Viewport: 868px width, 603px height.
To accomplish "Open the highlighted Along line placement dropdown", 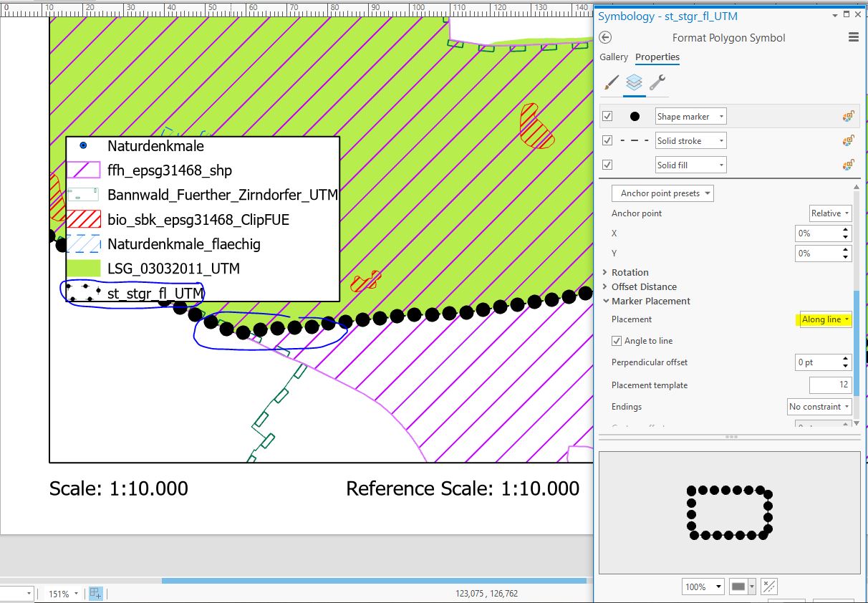I will click(824, 319).
